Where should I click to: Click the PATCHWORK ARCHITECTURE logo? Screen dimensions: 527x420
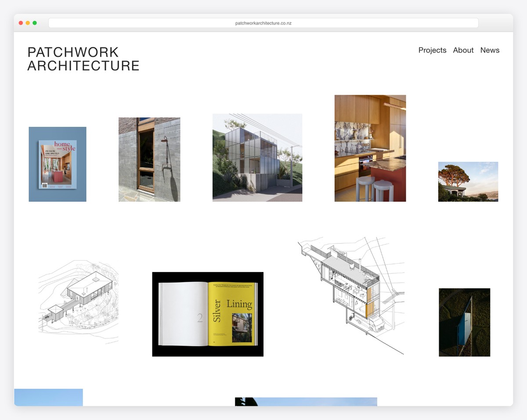point(83,58)
